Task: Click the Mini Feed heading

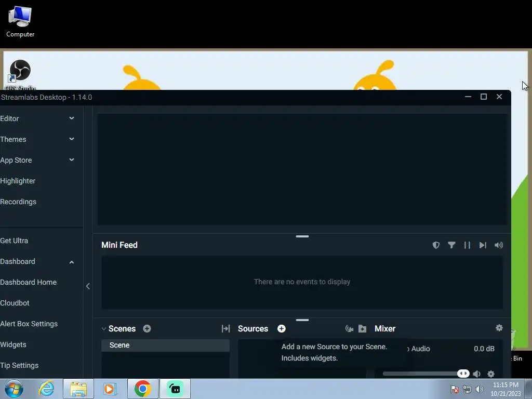Action: click(x=119, y=245)
